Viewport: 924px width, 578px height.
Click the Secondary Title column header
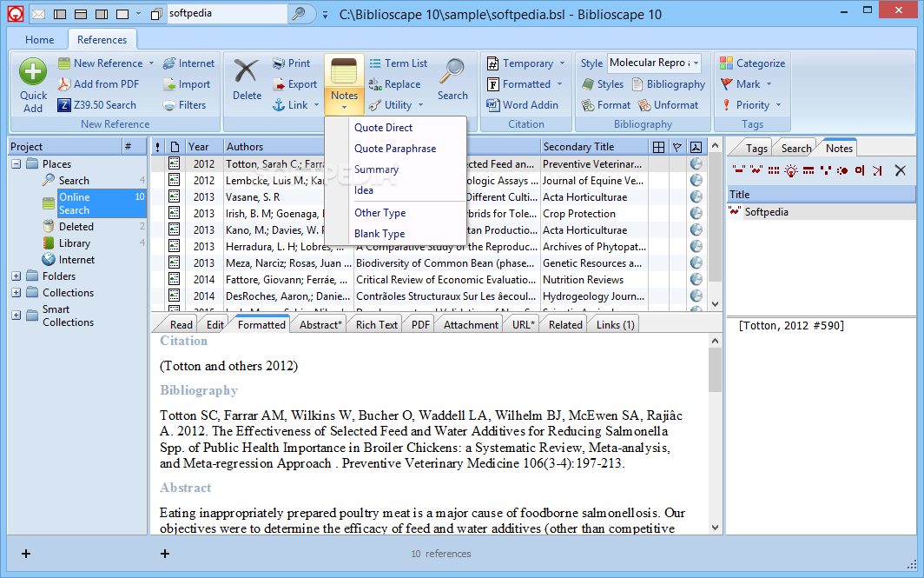click(594, 147)
